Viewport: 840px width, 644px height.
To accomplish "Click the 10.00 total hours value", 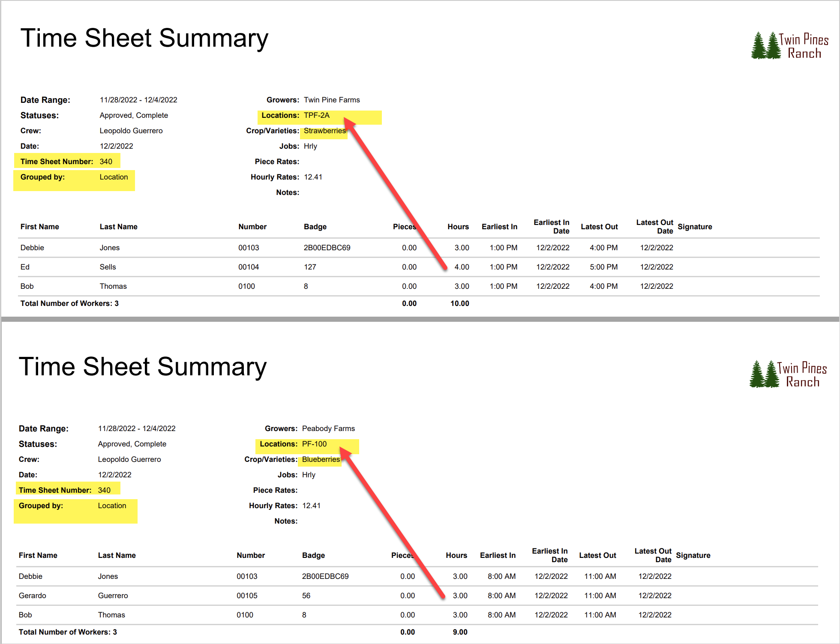I will pos(459,303).
